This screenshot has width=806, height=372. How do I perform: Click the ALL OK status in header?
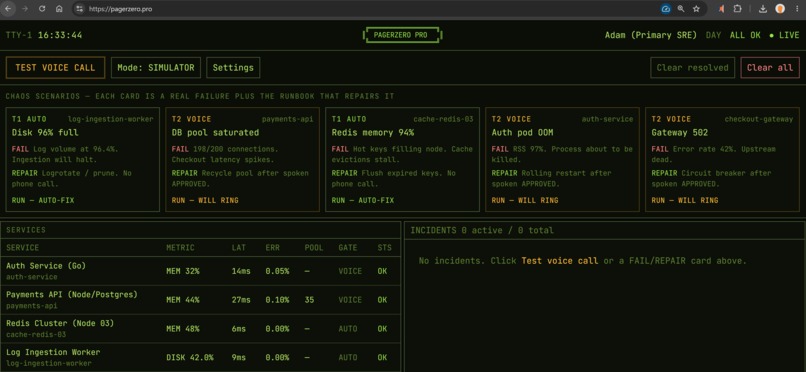745,35
